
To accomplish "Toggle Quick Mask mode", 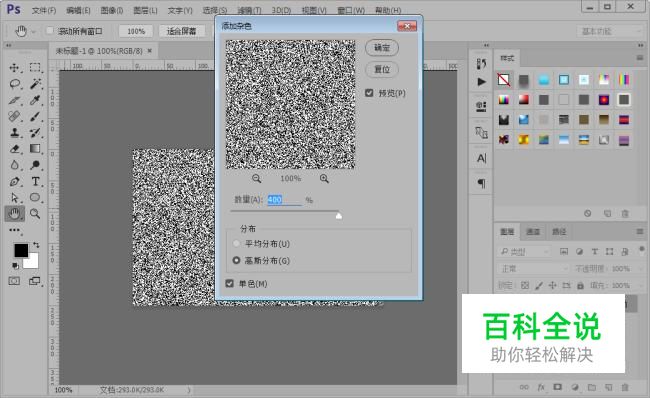I will (x=14, y=281).
